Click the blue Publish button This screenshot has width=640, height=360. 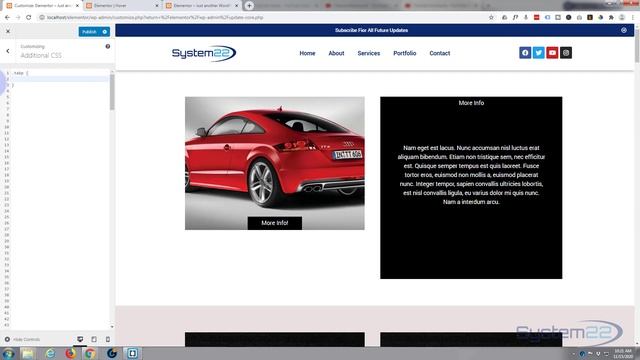point(89,32)
